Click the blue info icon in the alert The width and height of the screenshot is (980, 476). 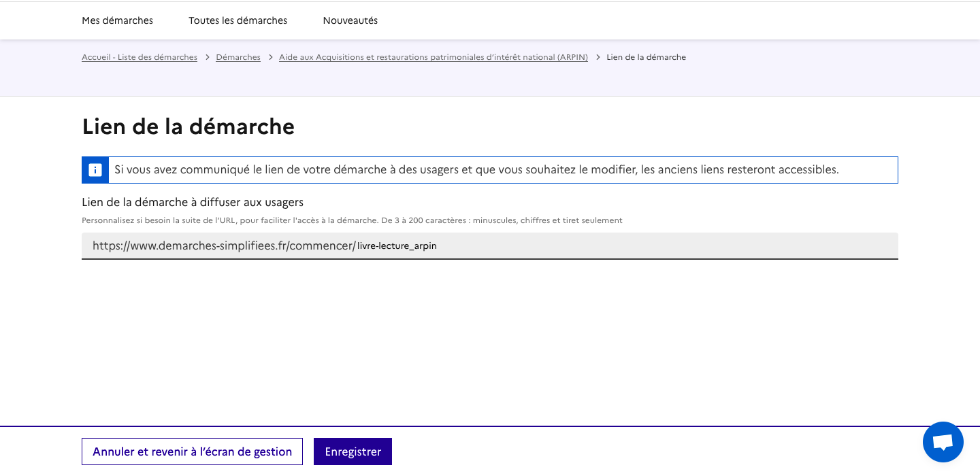(95, 170)
